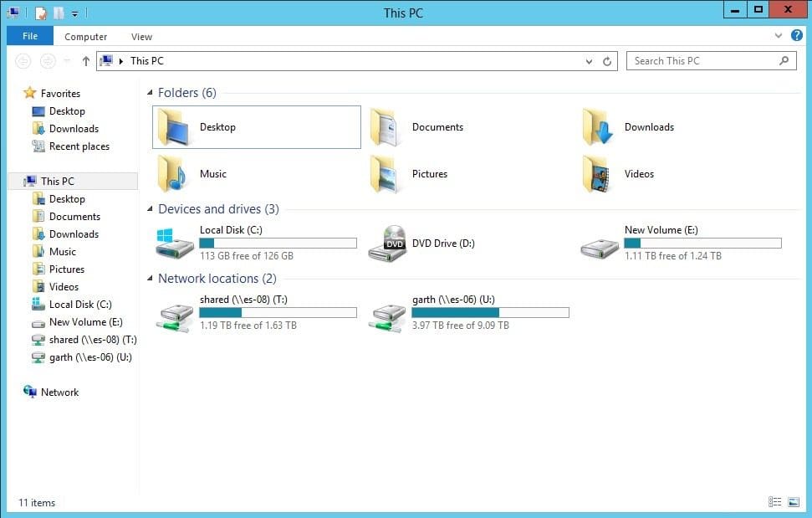Screen dimensions: 812x518
Task: Select the shared (\\es-08) (T:) network drive icon
Action: 175,318
